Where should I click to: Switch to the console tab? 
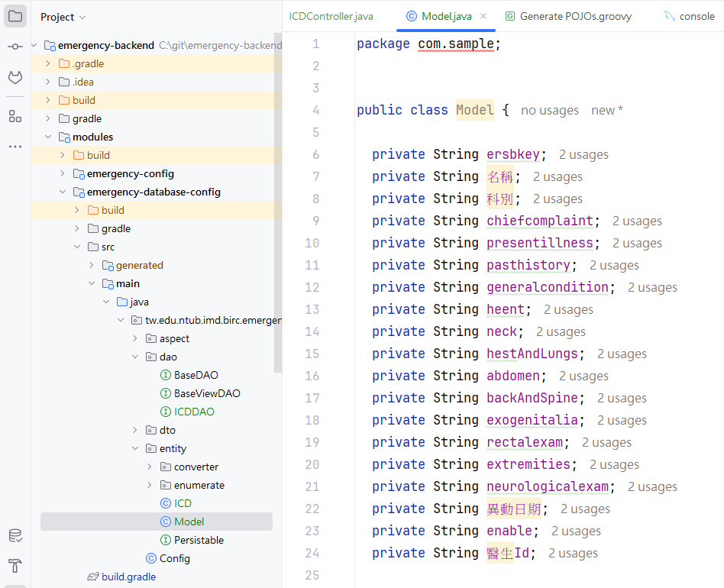click(x=690, y=17)
